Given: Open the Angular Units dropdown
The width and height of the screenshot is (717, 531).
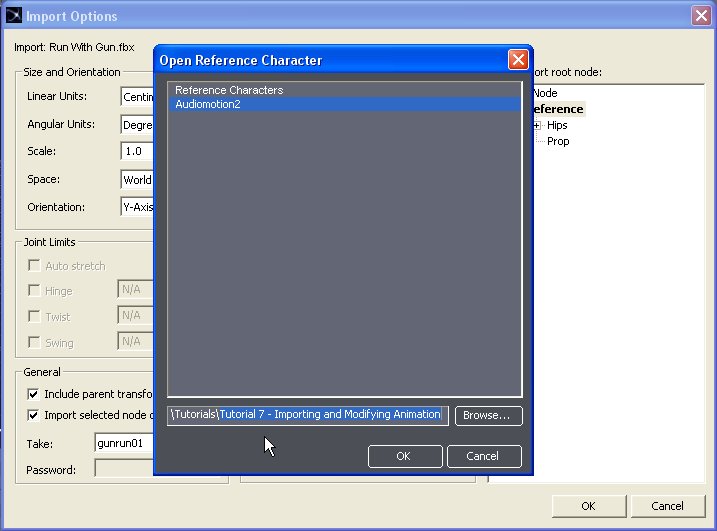Looking at the screenshot, I should point(137,124).
